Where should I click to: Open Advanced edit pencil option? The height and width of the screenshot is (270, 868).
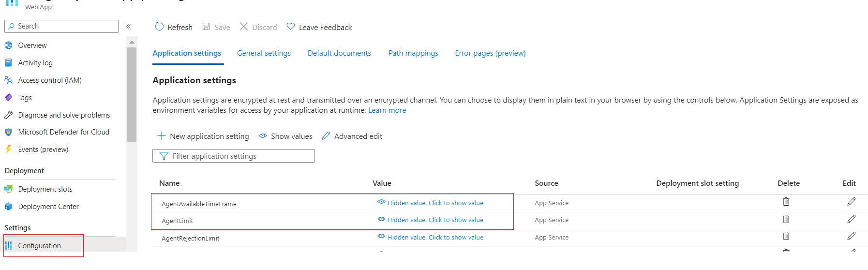pos(352,136)
